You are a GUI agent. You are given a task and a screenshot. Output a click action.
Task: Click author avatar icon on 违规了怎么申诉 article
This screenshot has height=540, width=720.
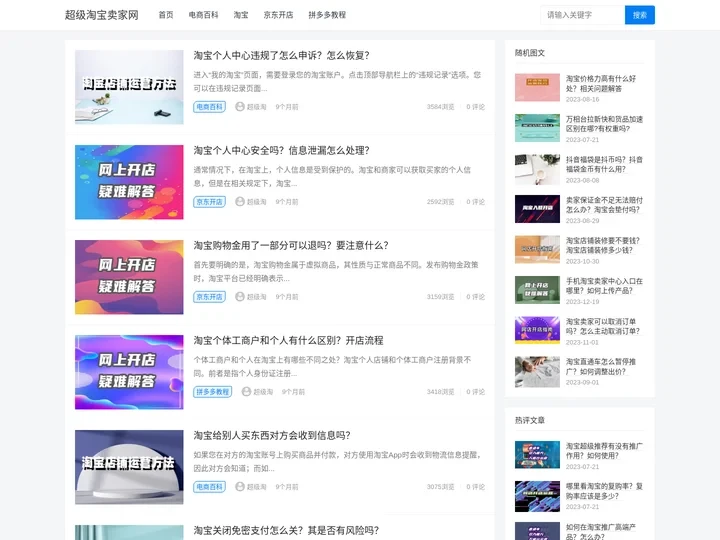click(240, 107)
